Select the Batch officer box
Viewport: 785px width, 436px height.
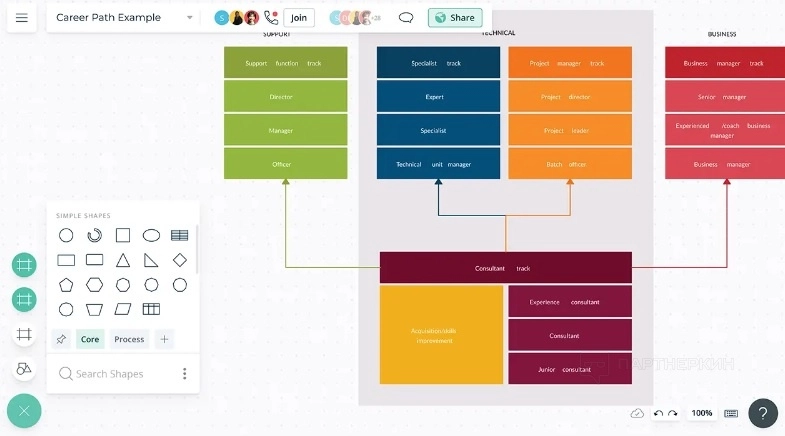570,164
